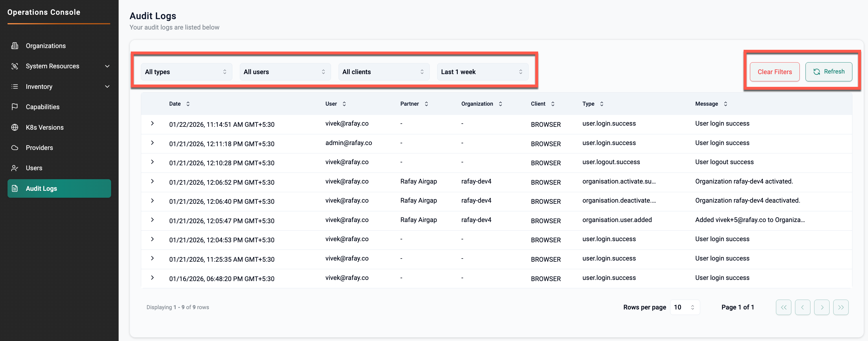Click the Users person icon
This screenshot has width=868, height=341.
click(14, 168)
